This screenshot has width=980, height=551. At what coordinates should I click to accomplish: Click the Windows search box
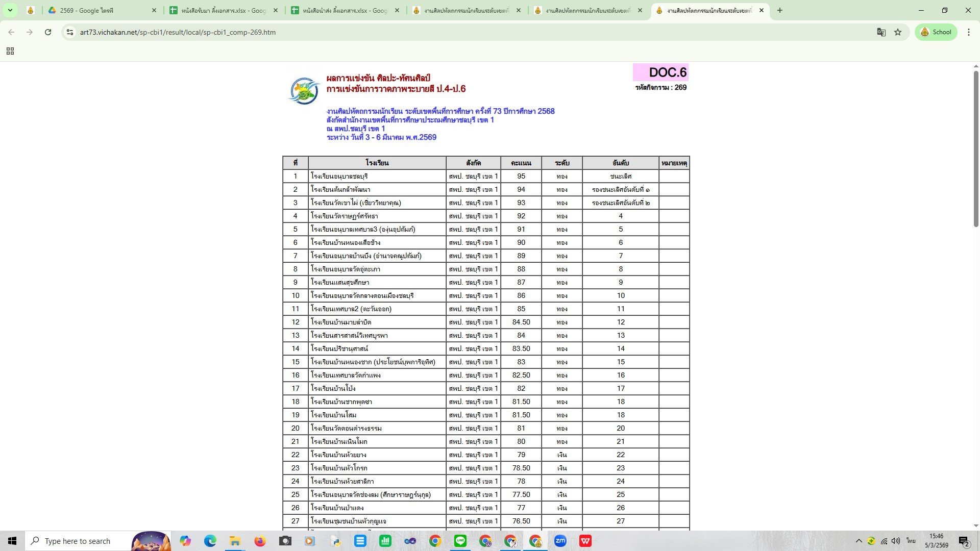pyautogui.click(x=77, y=541)
